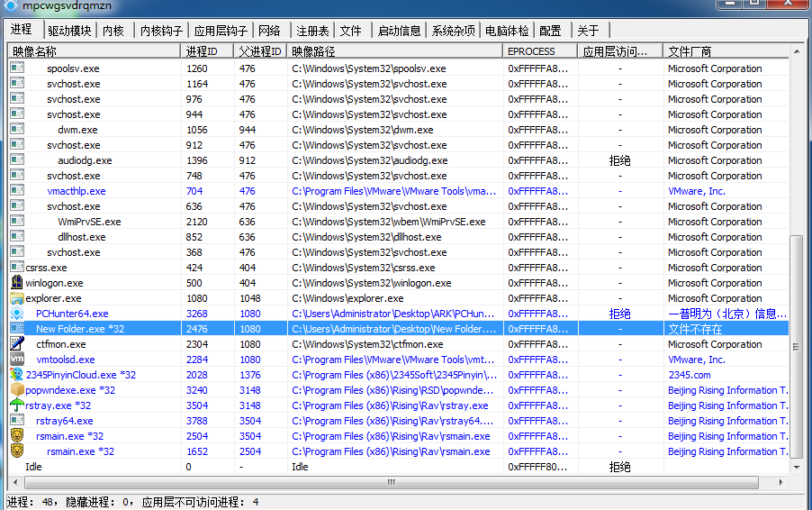Select process ID 3268 cell
The height and width of the screenshot is (510, 812).
coord(197,314)
